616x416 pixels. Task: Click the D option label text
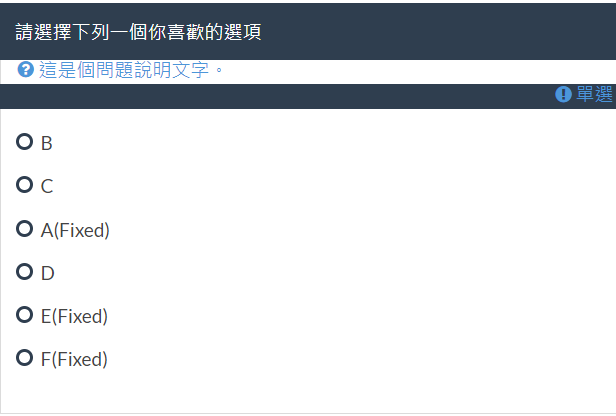(x=47, y=274)
